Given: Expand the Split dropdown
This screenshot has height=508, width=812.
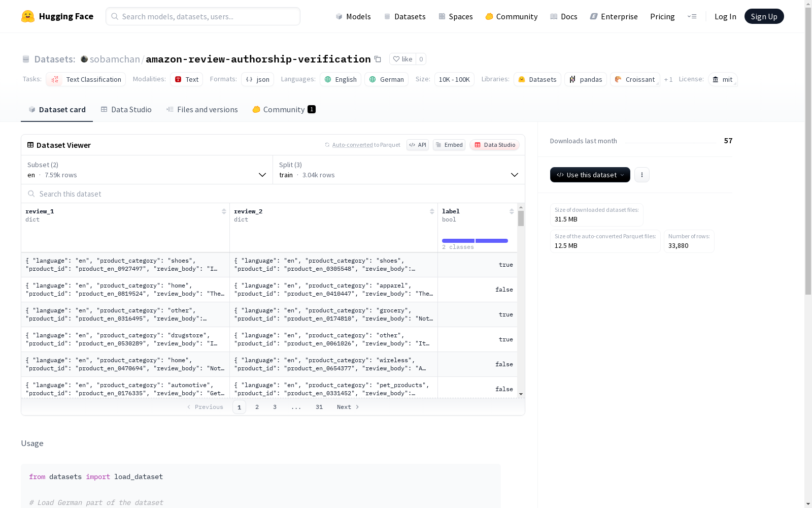Looking at the screenshot, I should coord(399,170).
